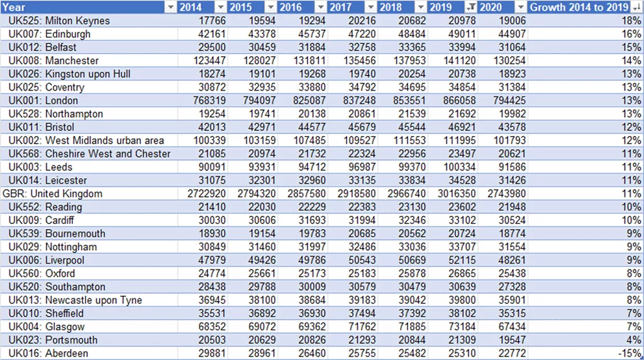Select the 'UK014: Leicester' row label
The image size is (644, 360).
pos(48,181)
